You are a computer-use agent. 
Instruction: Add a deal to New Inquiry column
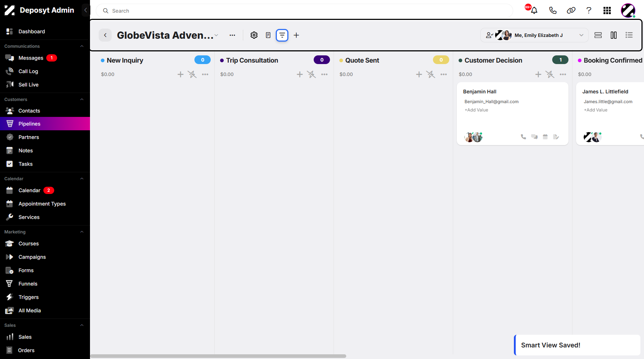pos(180,74)
